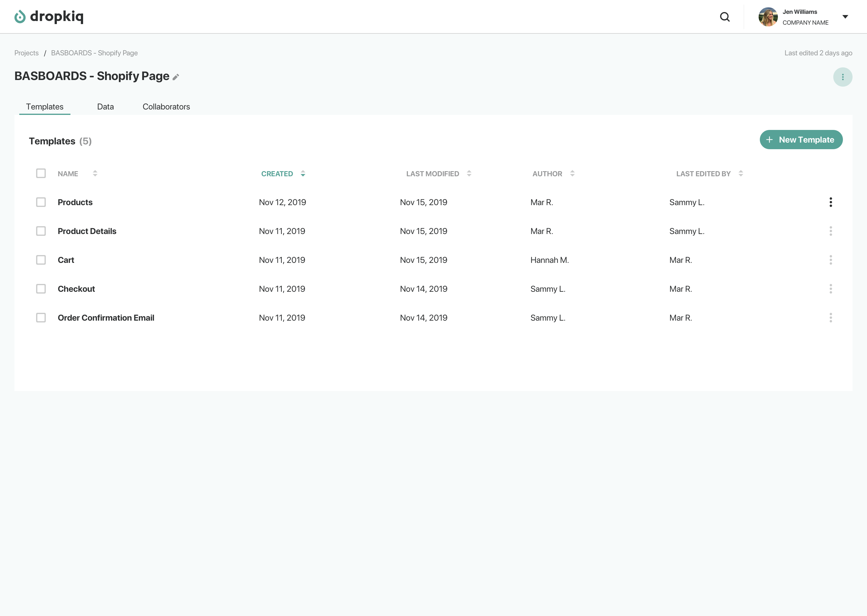This screenshot has width=867, height=616.
Task: Click the New Template button
Action: 800,140
